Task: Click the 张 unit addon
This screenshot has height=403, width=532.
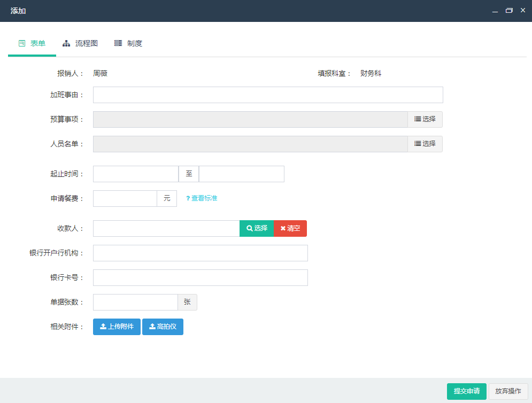Action: tap(187, 302)
